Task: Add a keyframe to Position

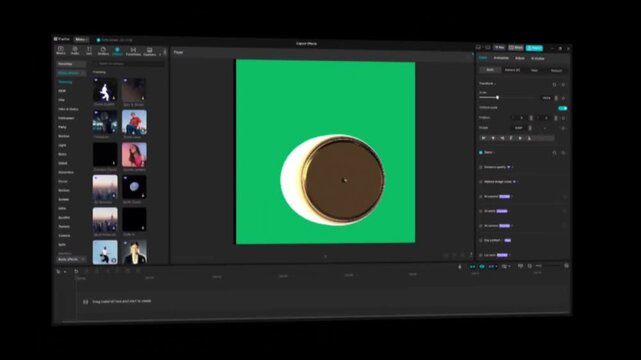Action: point(563,118)
